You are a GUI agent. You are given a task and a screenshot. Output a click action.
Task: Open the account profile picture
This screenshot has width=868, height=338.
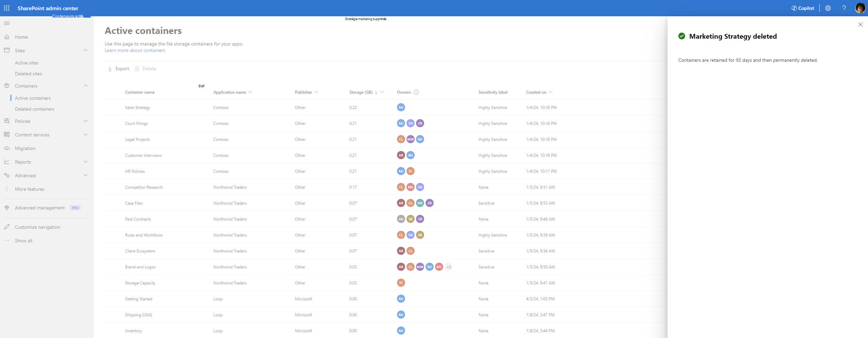point(860,8)
